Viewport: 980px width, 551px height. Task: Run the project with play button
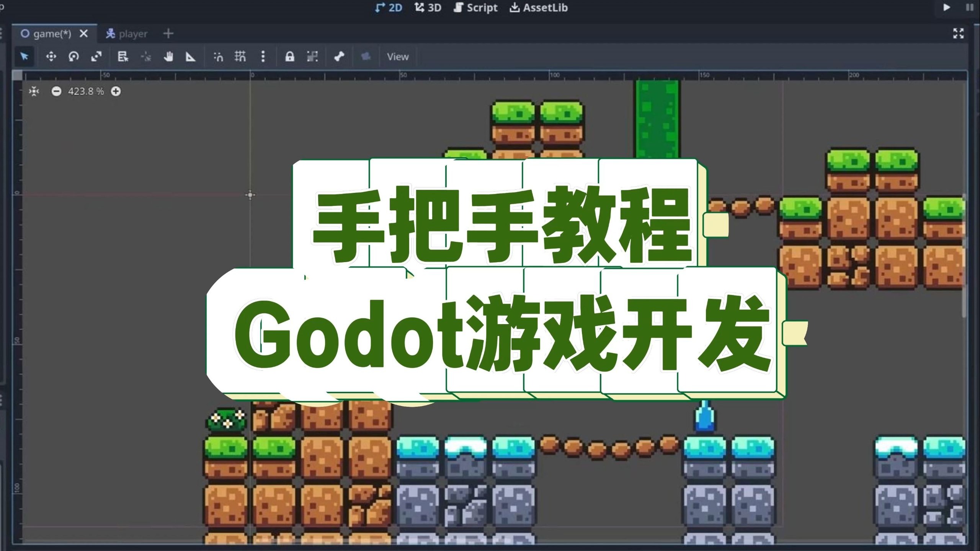click(946, 7)
